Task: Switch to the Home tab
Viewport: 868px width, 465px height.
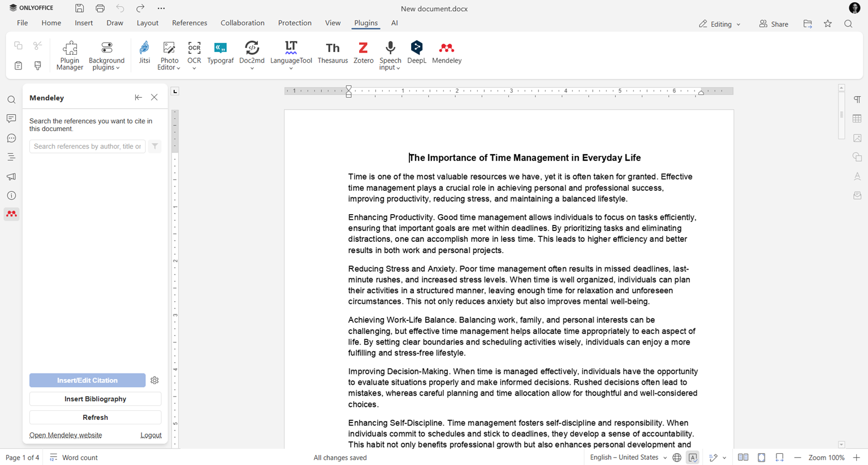Action: [x=51, y=23]
